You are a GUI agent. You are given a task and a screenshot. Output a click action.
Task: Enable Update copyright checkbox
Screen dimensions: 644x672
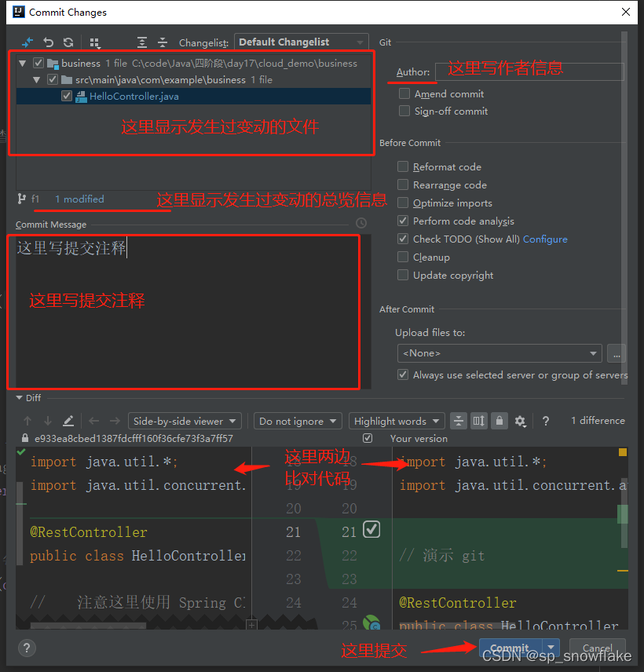[x=403, y=275]
